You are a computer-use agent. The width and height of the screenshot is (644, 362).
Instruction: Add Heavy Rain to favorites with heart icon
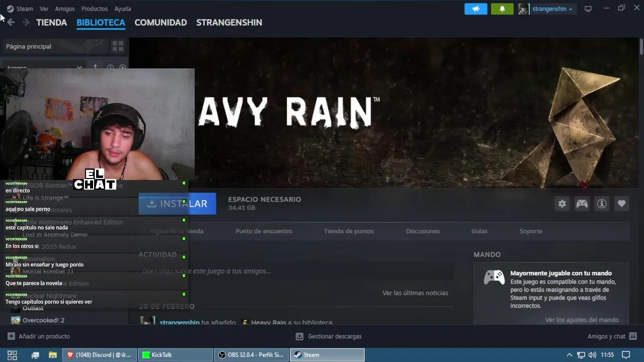click(x=622, y=204)
